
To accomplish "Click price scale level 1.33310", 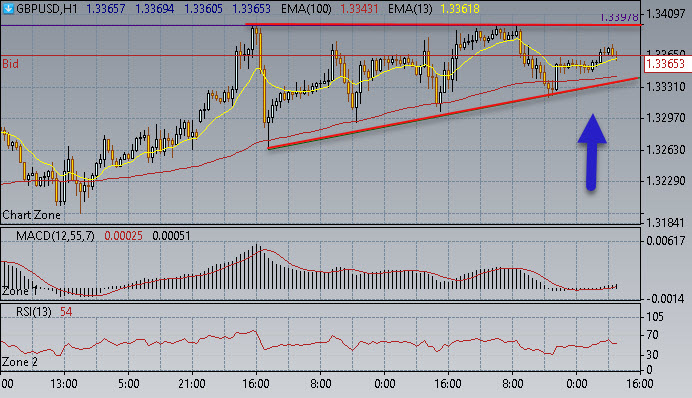I will (666, 87).
